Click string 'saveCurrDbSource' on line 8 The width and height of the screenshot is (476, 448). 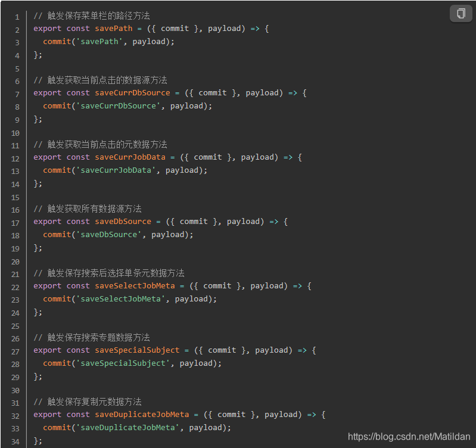tap(118, 106)
